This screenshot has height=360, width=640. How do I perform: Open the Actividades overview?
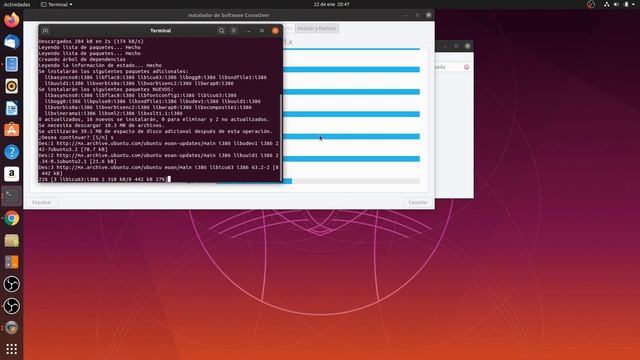point(17,4)
